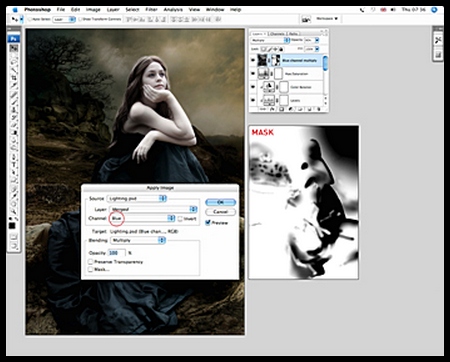Open the Blending dropdown set to Multiply
This screenshot has width=450, height=362.
138,240
